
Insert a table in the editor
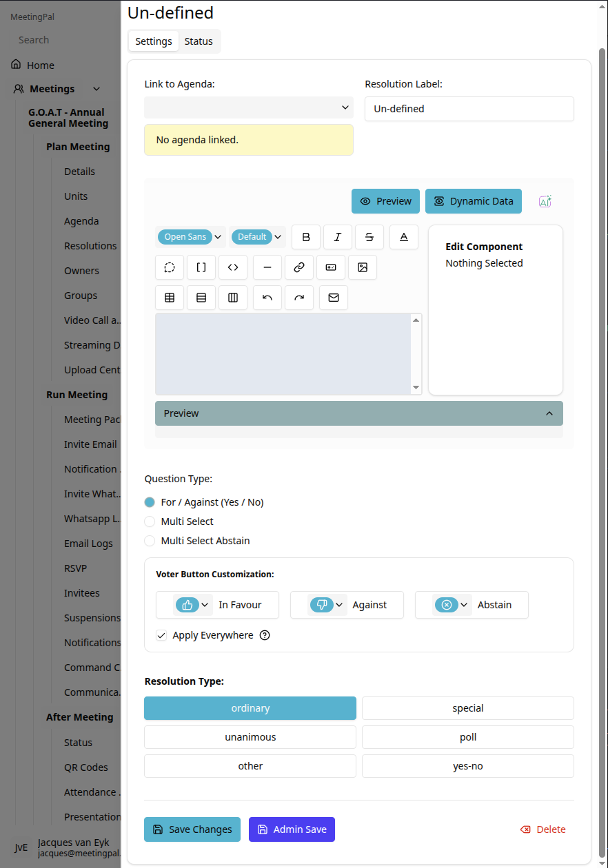pos(170,298)
